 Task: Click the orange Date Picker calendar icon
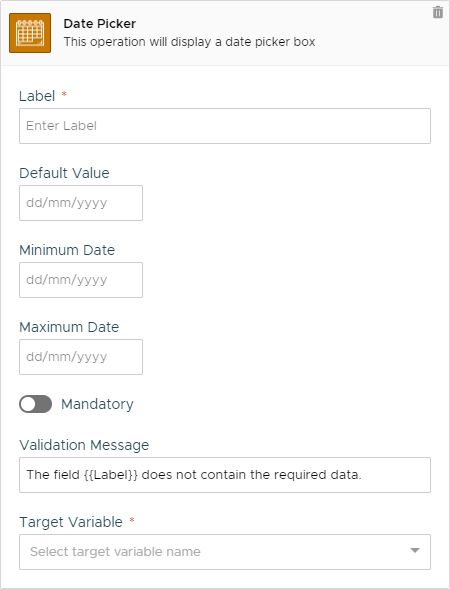point(30,33)
